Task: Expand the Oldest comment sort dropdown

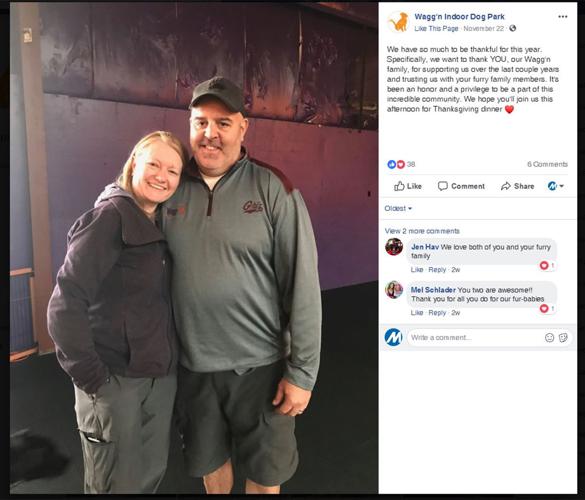Action: point(398,208)
